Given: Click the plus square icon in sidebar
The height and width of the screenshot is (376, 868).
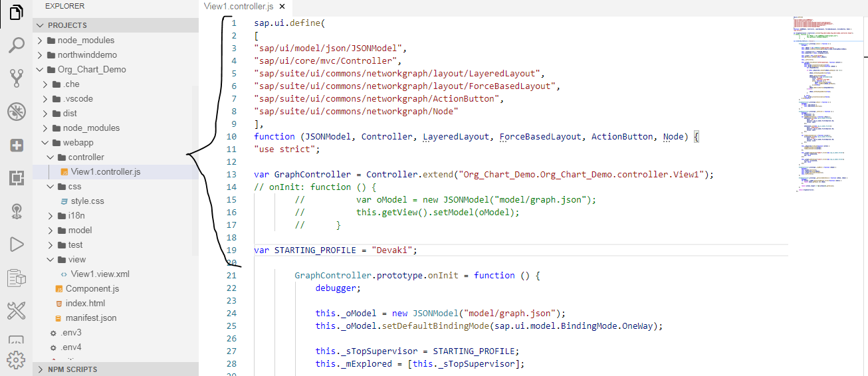Looking at the screenshot, I should click(16, 145).
